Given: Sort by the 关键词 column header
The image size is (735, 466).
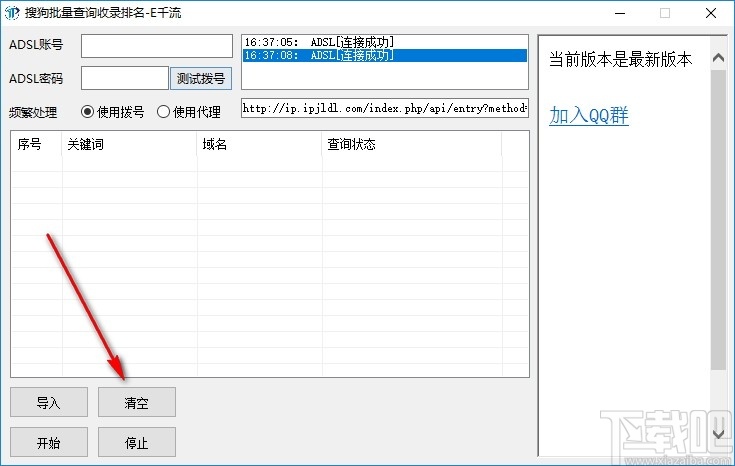Looking at the screenshot, I should [129, 144].
